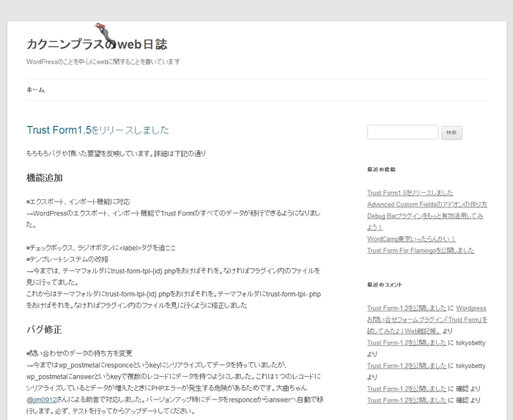Click the 機能追加 heading

click(45, 177)
